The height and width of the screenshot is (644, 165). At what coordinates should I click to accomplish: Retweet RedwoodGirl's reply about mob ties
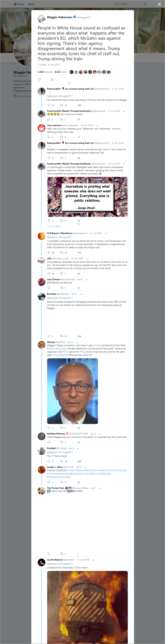pyautogui.click(x=62, y=105)
